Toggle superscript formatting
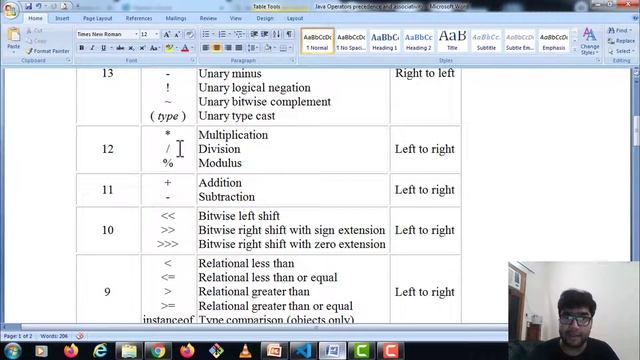This screenshot has width=640, height=360. pyautogui.click(x=142, y=48)
